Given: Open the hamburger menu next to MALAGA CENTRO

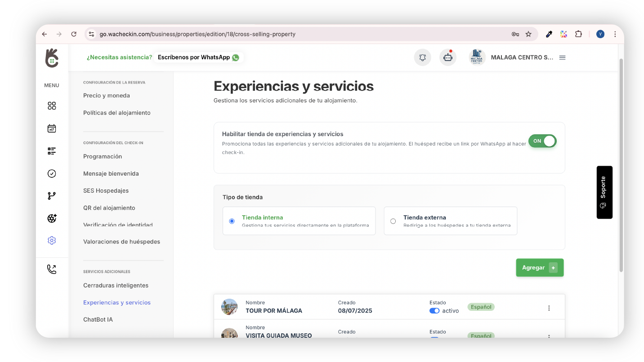Looking at the screenshot, I should point(562,57).
